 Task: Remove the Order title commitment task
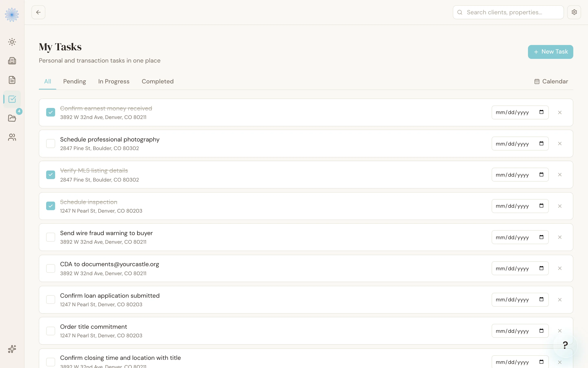pyautogui.click(x=560, y=331)
